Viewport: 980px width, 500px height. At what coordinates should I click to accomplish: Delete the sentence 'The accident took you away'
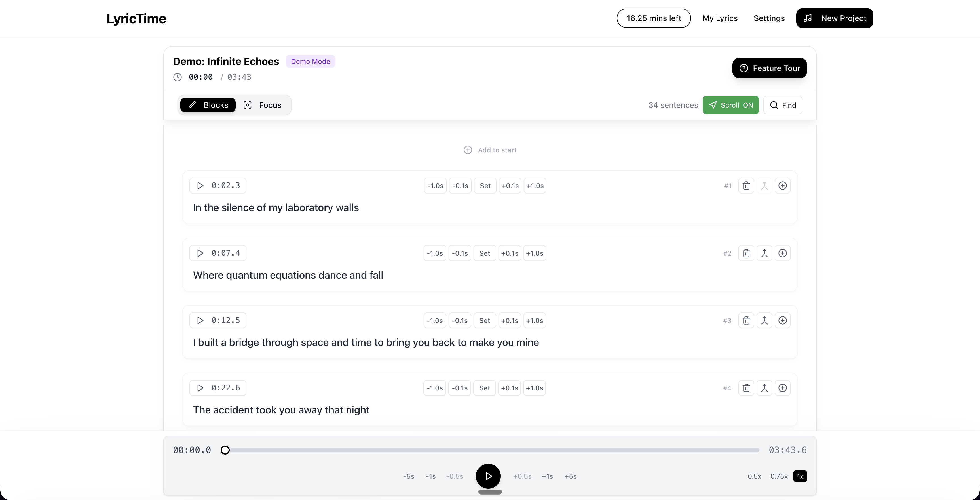746,388
